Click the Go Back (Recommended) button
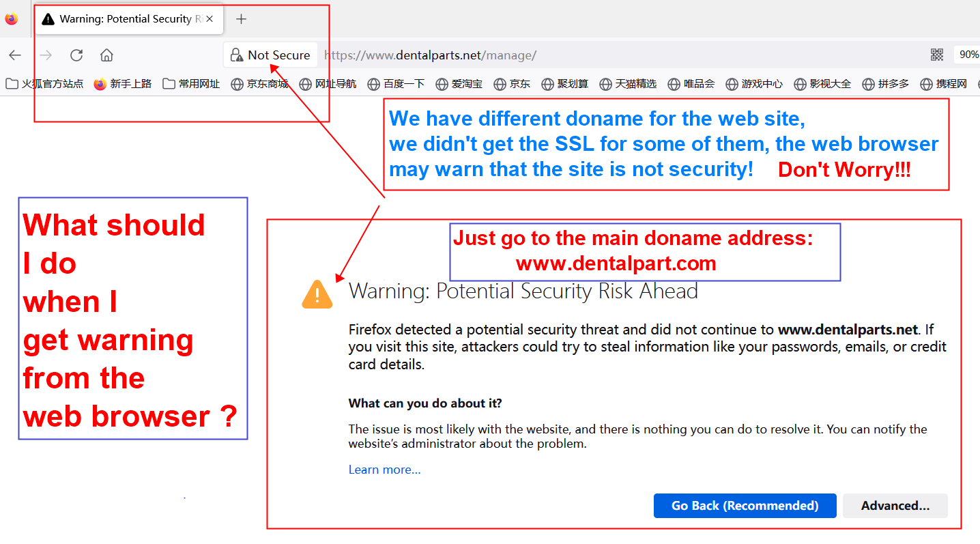Viewport: 980px width, 544px height. (745, 506)
